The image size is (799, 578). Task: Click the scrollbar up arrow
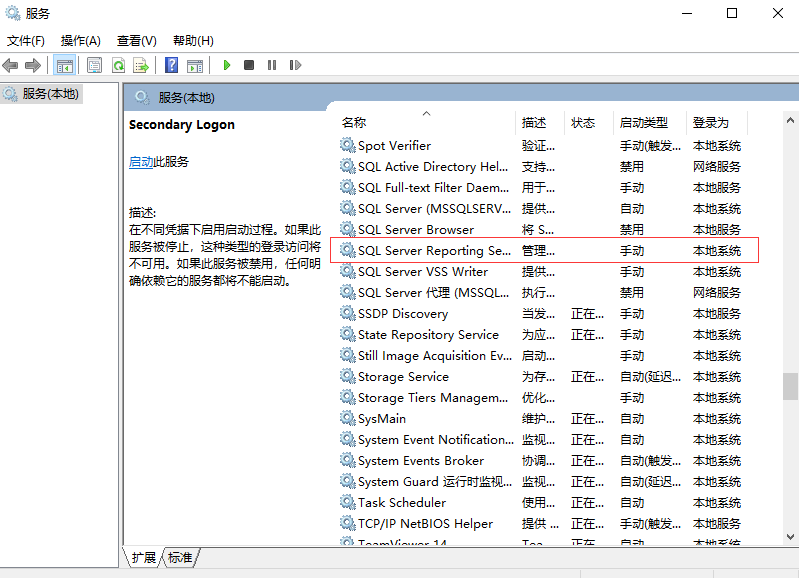click(790, 120)
